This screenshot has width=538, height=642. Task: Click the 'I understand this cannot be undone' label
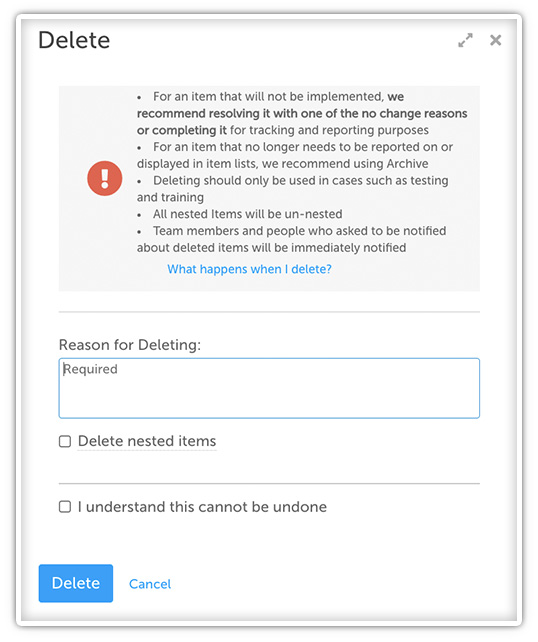click(x=202, y=507)
